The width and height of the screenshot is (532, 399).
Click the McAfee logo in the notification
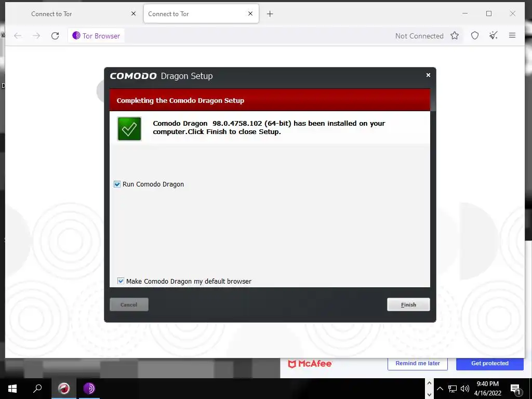pos(310,364)
